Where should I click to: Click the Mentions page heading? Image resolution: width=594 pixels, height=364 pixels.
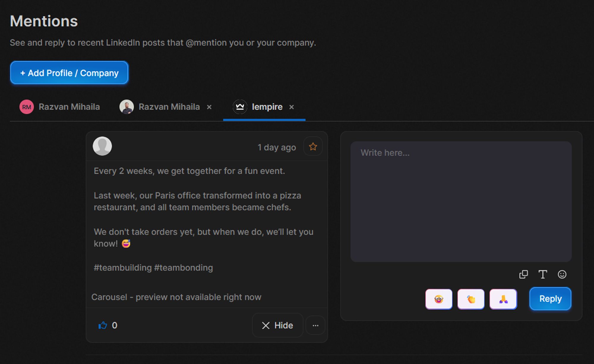[44, 21]
